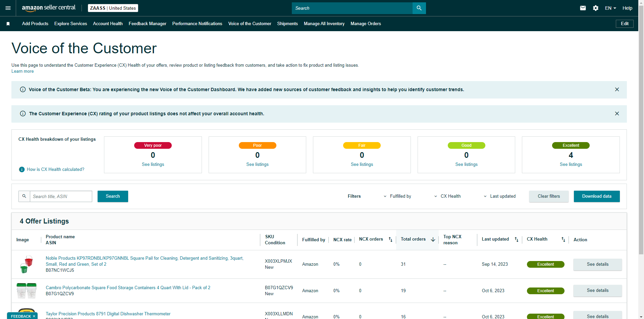Screen dimensions: 644x319
Task: Click the Amazon Seller Central logo
Action: coord(49,8)
